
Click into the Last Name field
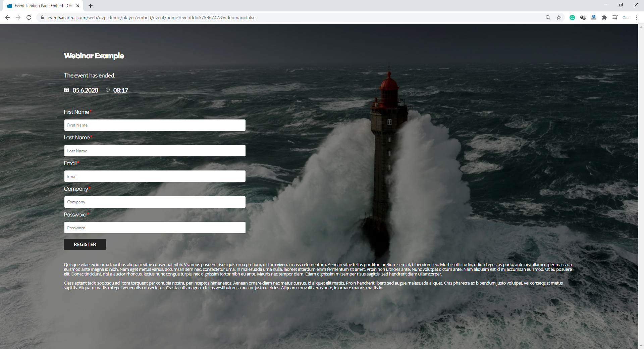coord(155,151)
